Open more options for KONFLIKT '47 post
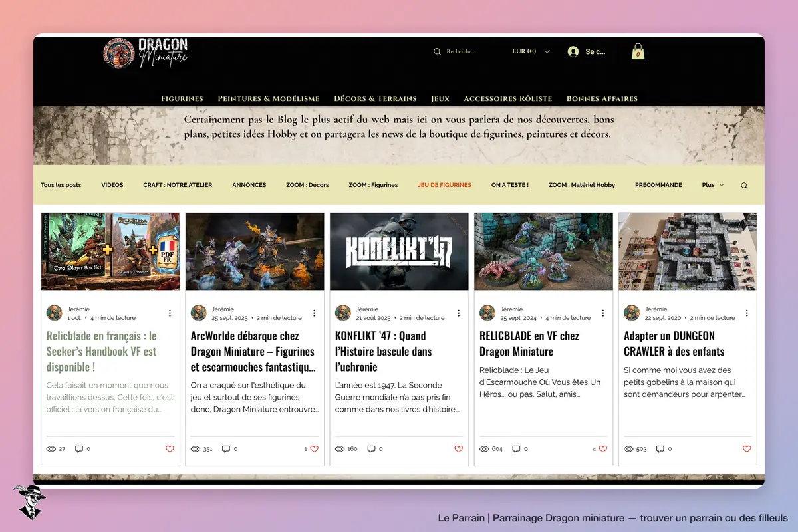Image resolution: width=798 pixels, height=532 pixels. pyautogui.click(x=459, y=313)
